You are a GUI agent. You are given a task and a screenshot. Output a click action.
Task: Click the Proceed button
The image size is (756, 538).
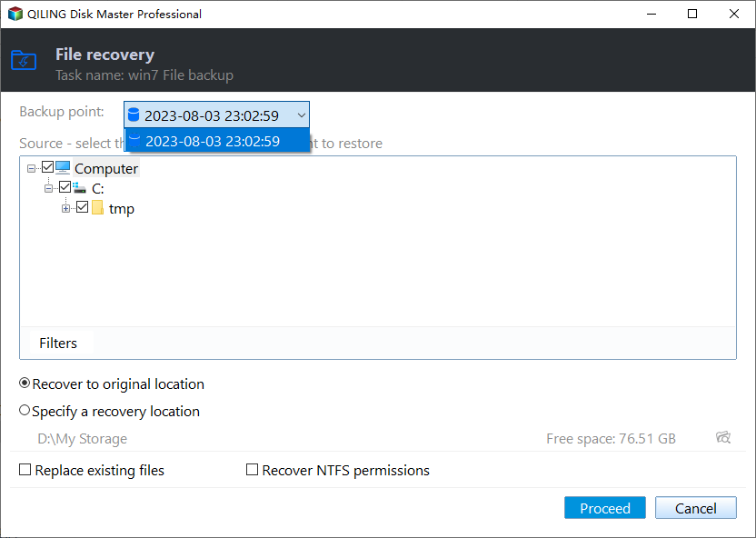[x=605, y=508]
